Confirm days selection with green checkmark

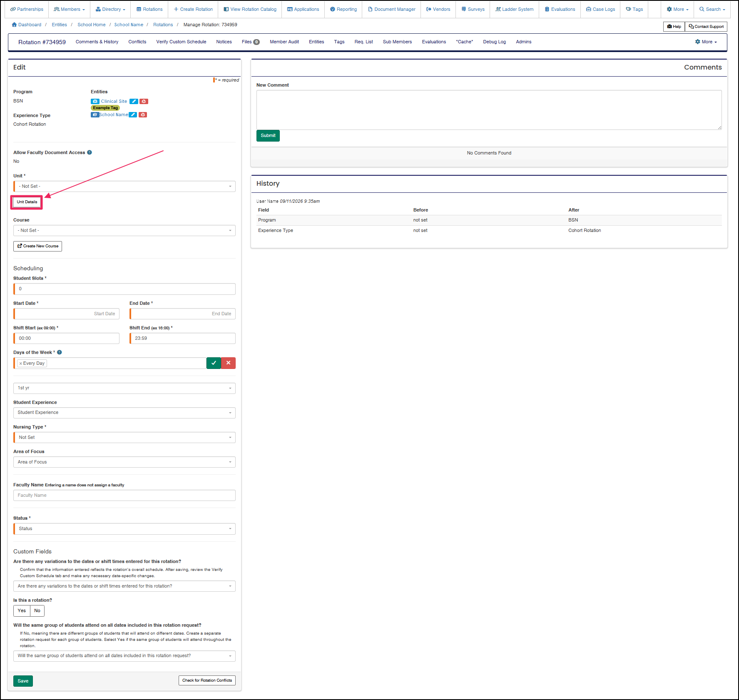point(214,363)
